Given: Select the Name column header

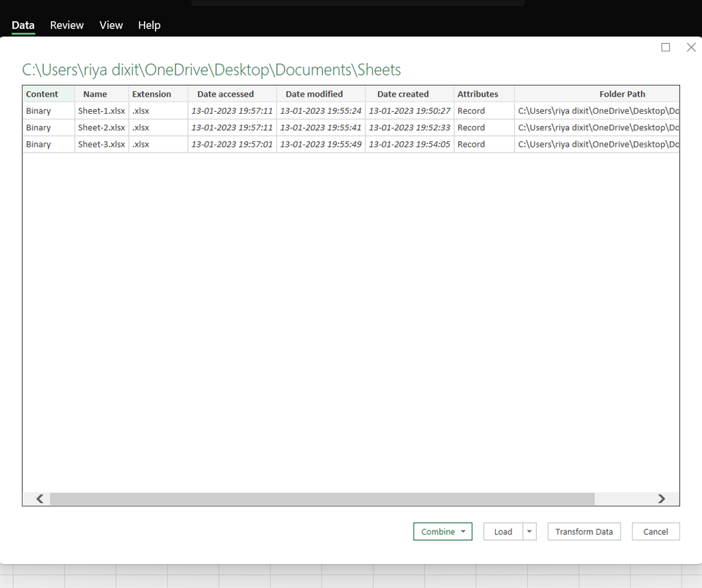Looking at the screenshot, I should 101,94.
